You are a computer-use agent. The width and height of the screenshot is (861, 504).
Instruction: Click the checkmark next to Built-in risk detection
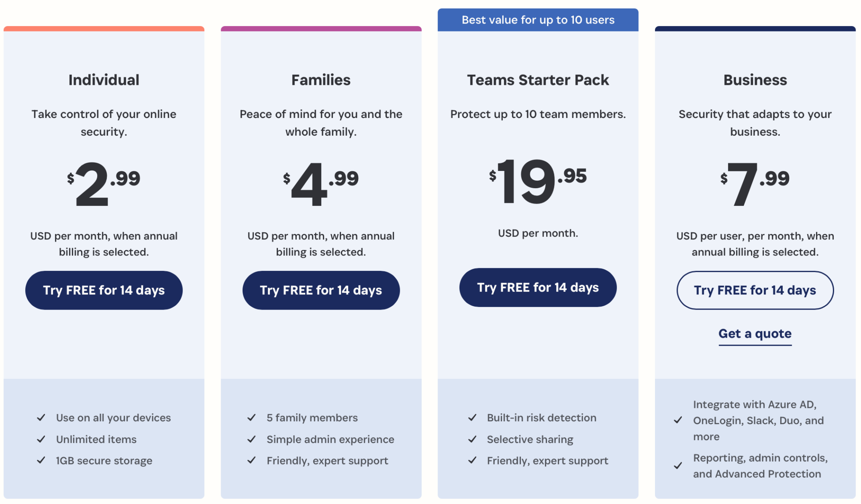(x=472, y=417)
